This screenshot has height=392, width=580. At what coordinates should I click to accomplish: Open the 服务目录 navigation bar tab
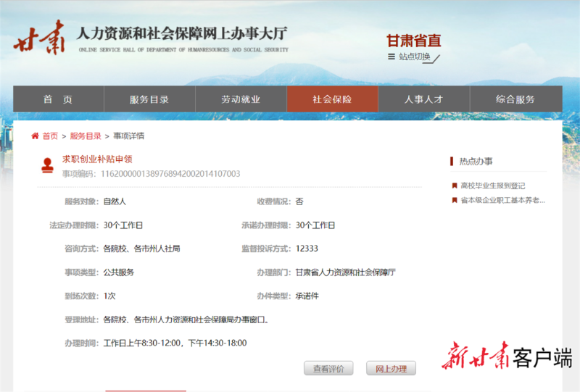click(x=149, y=99)
